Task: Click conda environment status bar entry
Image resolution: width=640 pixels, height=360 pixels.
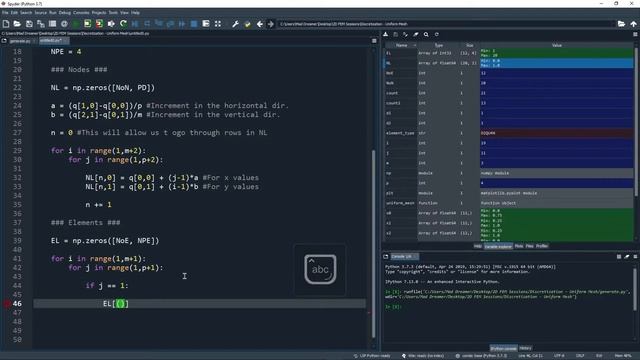Action: point(481,356)
